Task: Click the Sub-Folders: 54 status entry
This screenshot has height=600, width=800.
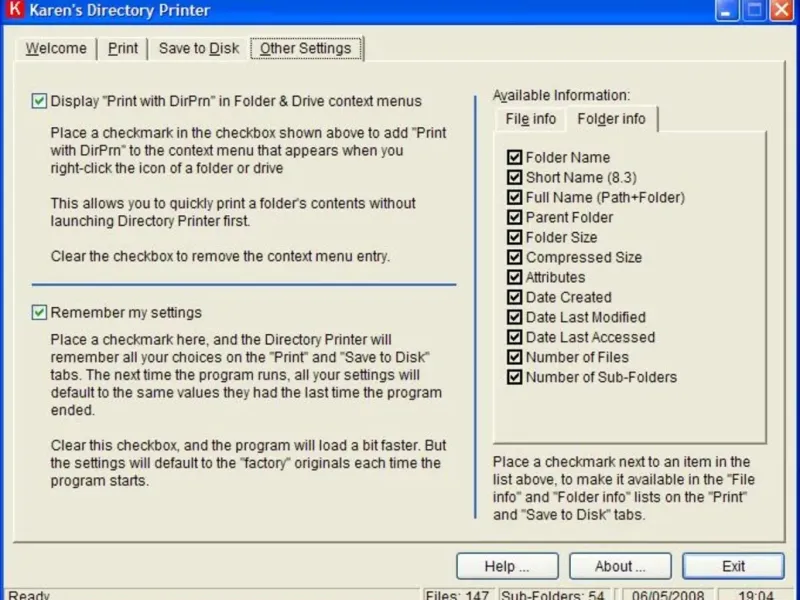Action: 552,595
